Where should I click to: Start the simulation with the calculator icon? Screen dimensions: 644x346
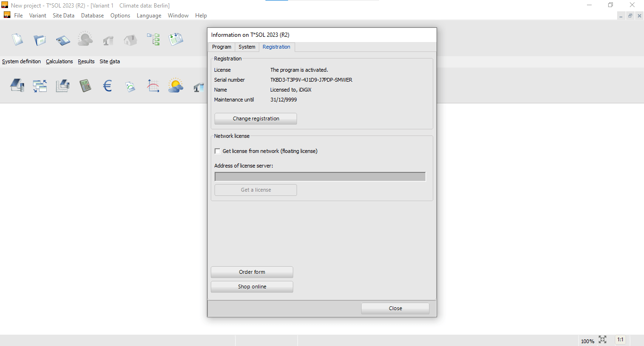(85, 85)
